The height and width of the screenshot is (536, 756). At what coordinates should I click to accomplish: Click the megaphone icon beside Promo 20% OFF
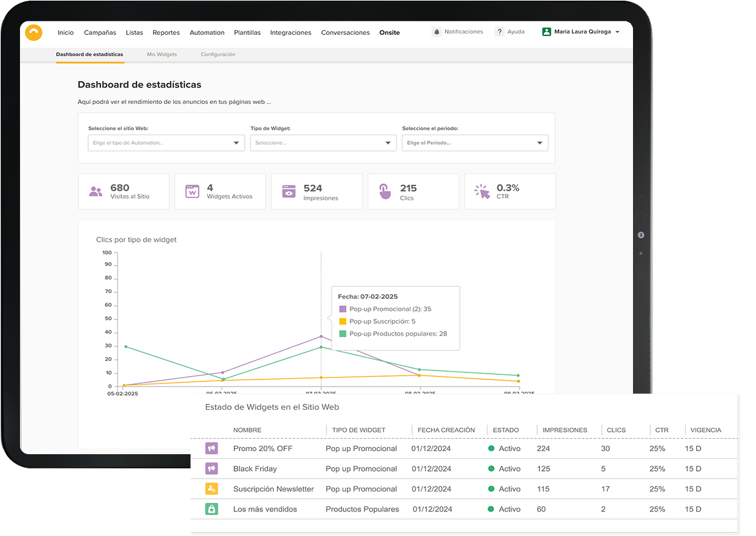[x=212, y=448]
